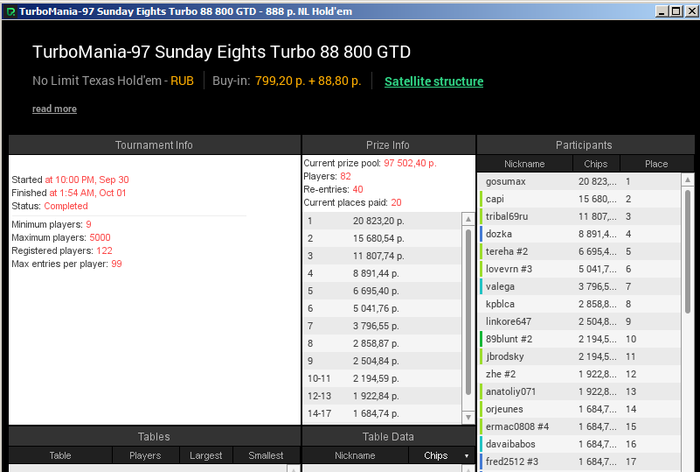Screen dimensions: 700x472
Task: Select participant davaibabos
Action: pyautogui.click(x=579, y=444)
